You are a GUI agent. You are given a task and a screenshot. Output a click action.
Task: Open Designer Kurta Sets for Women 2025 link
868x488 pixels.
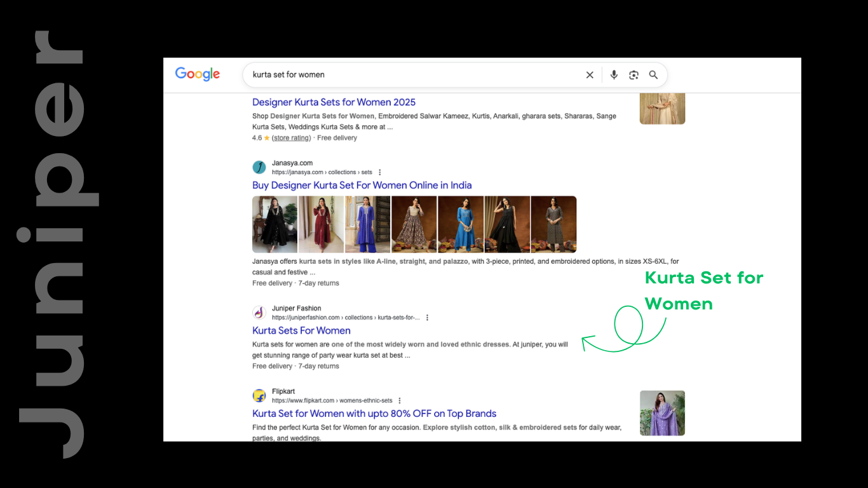click(334, 102)
